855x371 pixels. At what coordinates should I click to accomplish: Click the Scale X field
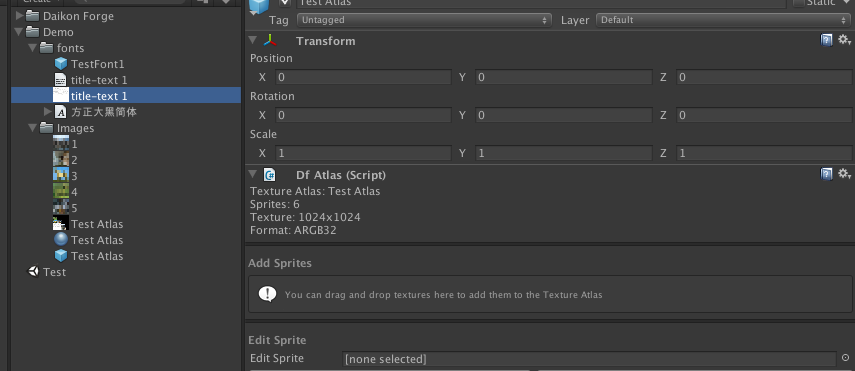(363, 153)
